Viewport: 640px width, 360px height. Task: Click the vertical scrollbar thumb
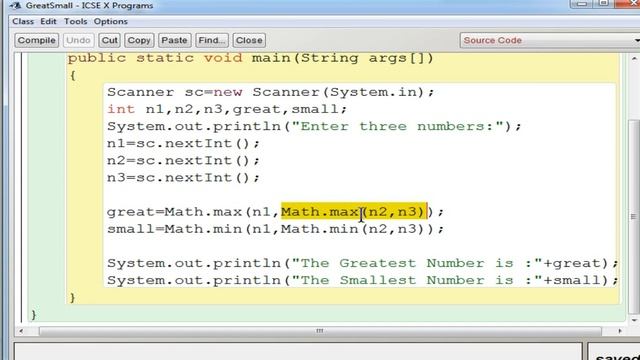tap(634, 216)
